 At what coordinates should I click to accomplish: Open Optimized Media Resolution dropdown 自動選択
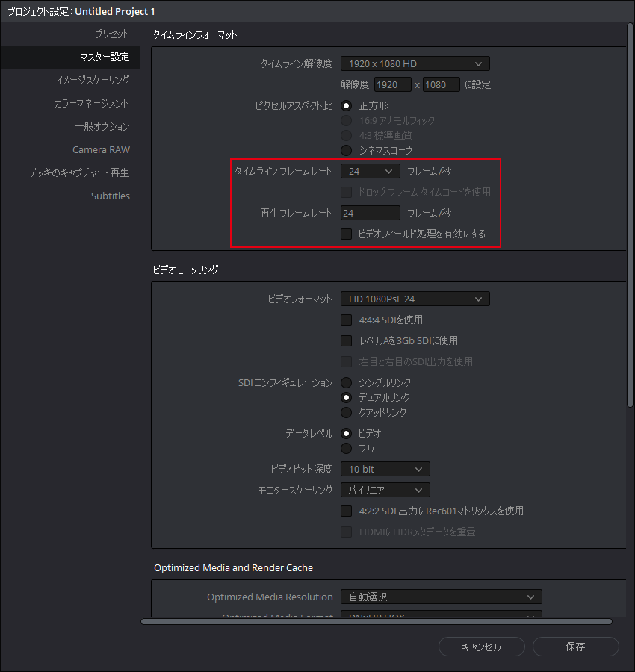click(442, 597)
